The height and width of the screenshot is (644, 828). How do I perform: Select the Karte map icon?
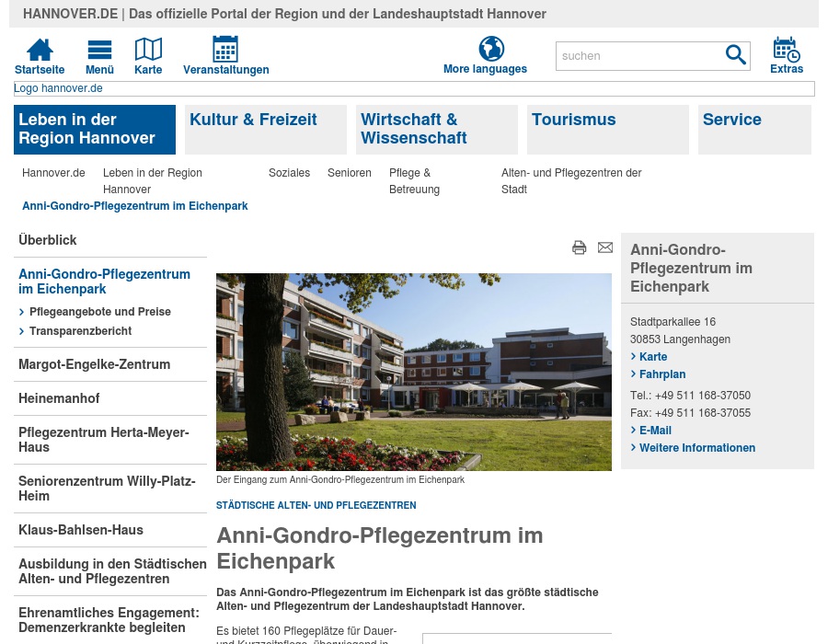(x=148, y=49)
